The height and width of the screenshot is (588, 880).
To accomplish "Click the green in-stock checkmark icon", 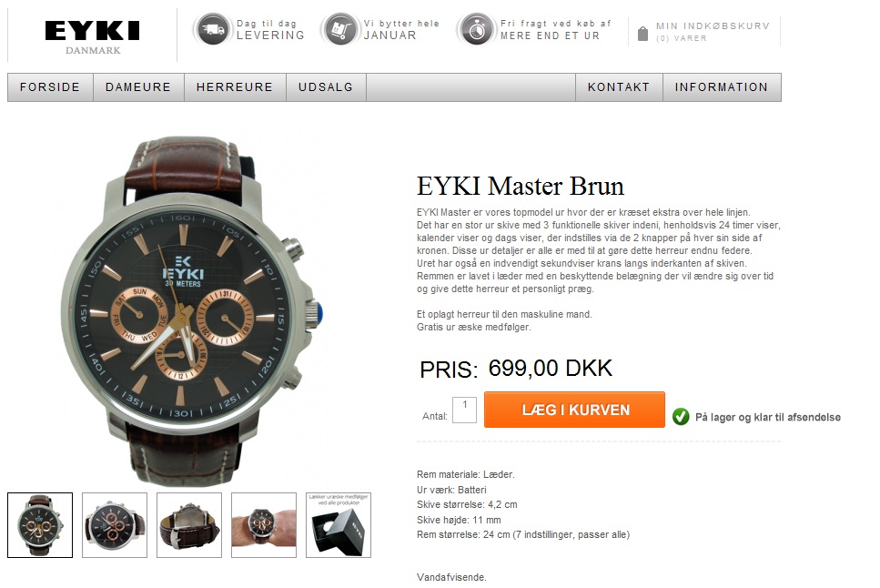I will [681, 417].
